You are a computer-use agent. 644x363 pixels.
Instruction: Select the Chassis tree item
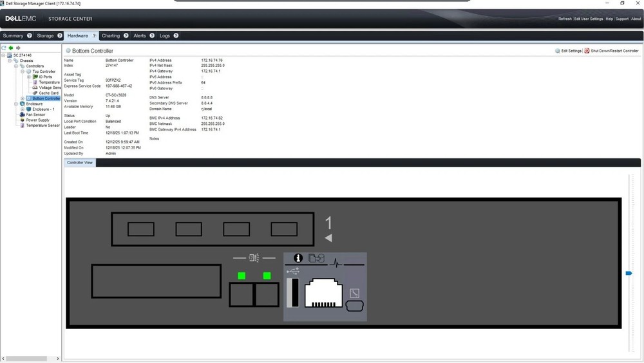(26, 60)
